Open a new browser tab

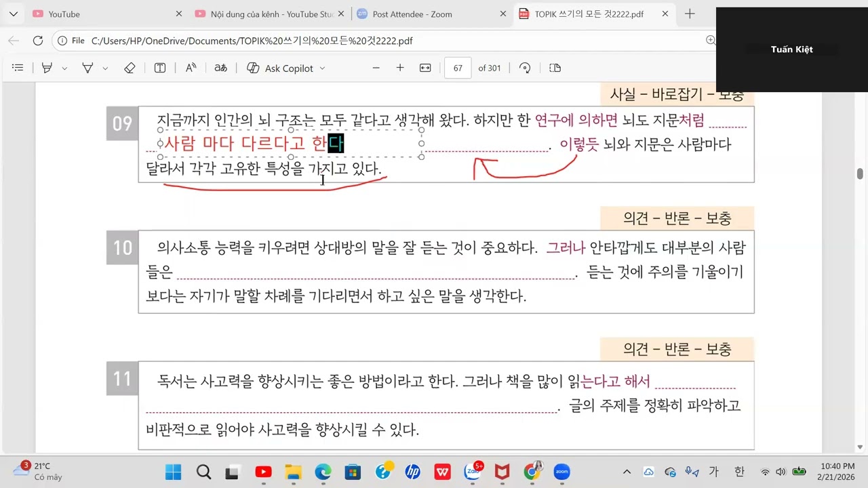click(x=690, y=14)
